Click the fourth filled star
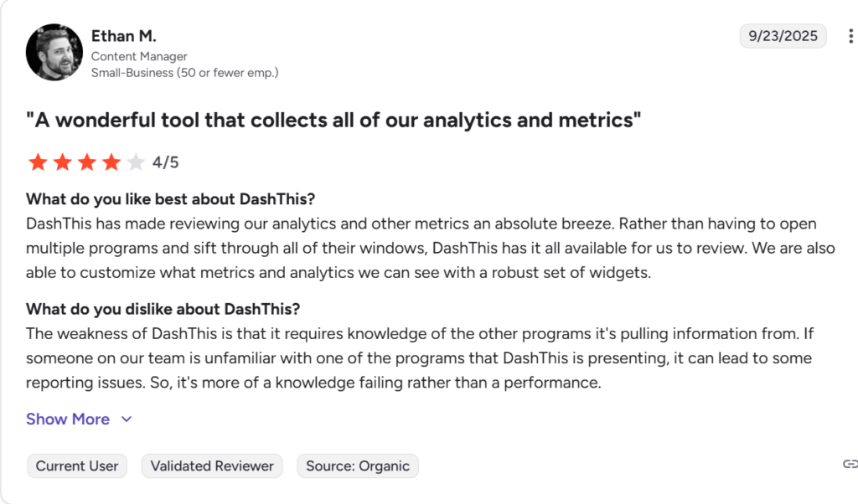Screen dimensions: 858x504 coord(110,162)
